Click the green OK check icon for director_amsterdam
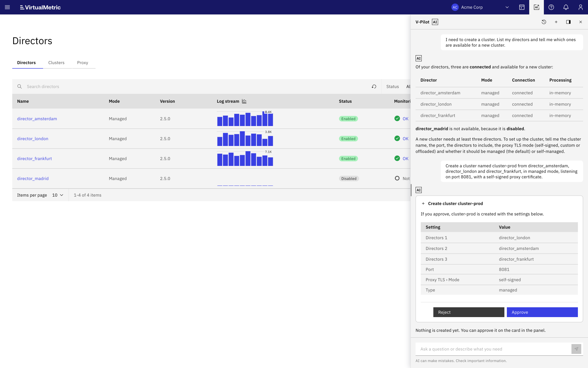Screen dimensions: 588x368 click(x=397, y=118)
